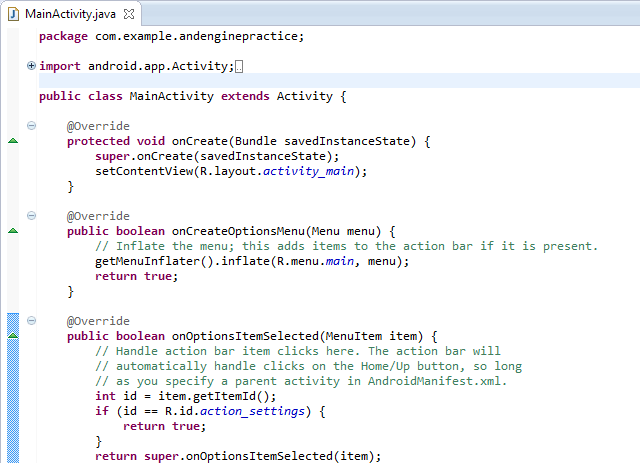Click 'return true;' inside the if block
The width and height of the screenshot is (640, 463).
164,426
